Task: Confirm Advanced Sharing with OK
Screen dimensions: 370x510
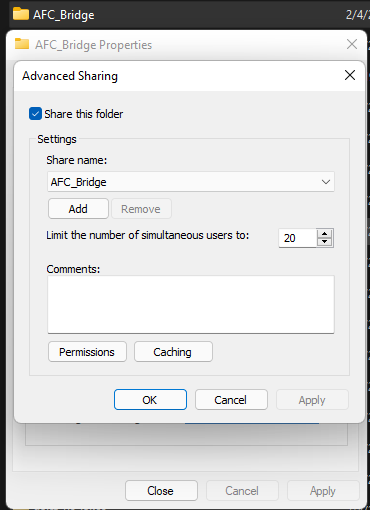Action: [150, 400]
